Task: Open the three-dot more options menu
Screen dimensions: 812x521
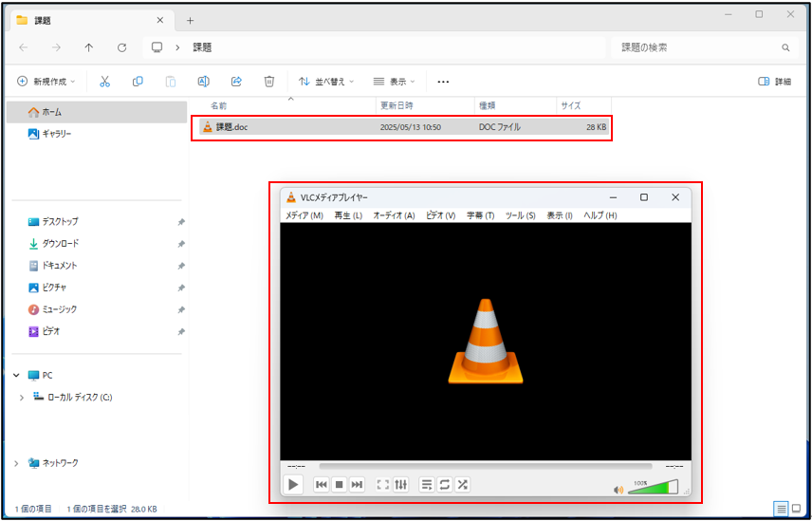Action: [x=443, y=82]
